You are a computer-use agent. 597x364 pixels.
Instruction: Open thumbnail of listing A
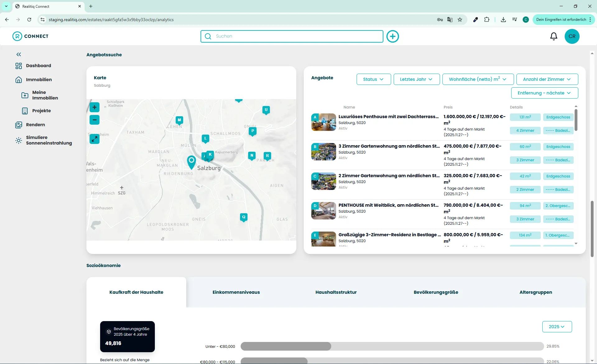point(324,122)
